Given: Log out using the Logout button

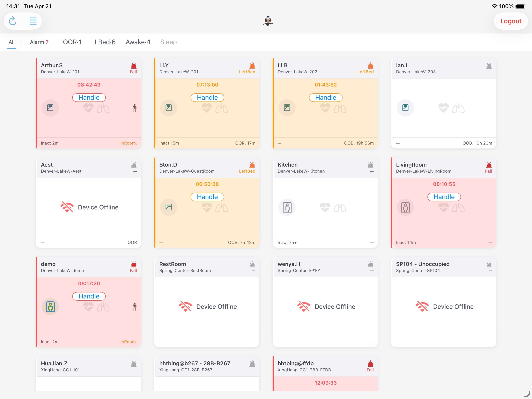Looking at the screenshot, I should pyautogui.click(x=511, y=21).
